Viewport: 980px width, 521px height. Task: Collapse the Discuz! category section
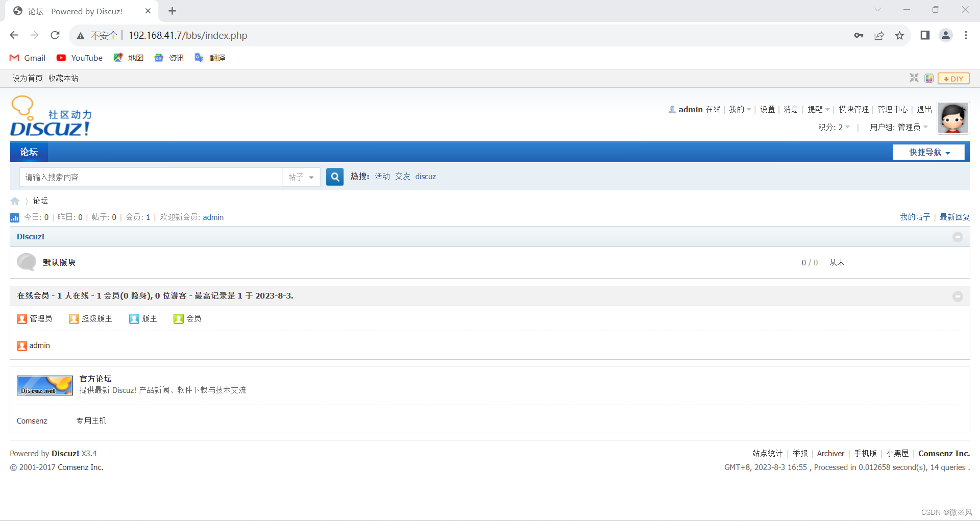[x=958, y=237]
